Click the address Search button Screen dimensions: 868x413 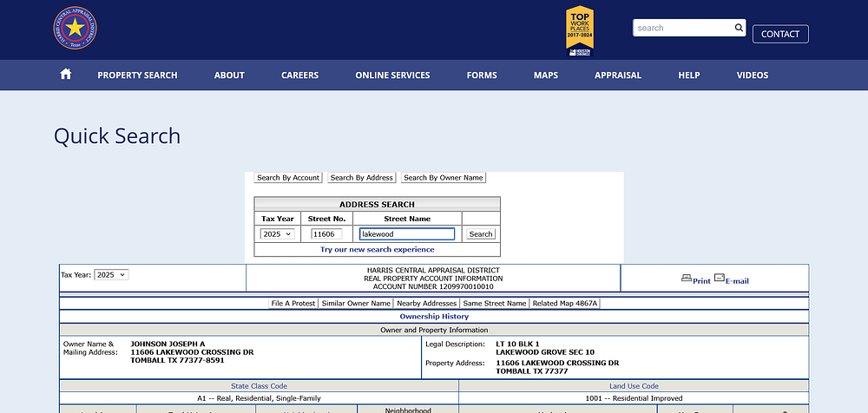(481, 234)
